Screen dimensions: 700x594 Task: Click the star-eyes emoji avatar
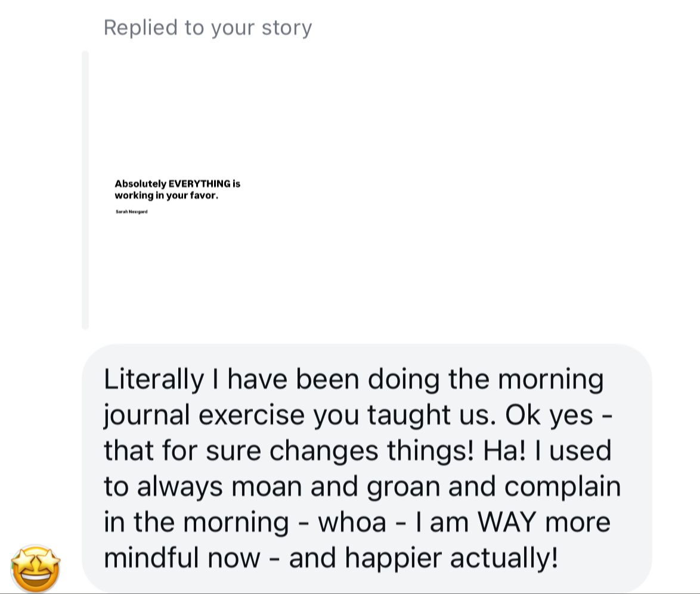[36, 568]
